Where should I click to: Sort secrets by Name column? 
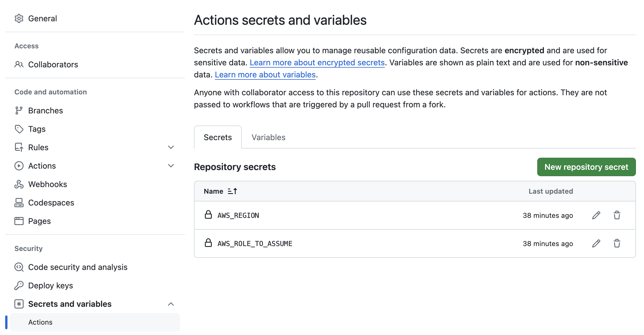[x=220, y=191]
